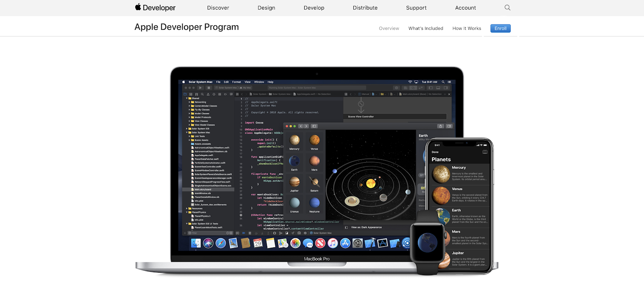Expand the CameraModel Classes folder
The height and width of the screenshot is (302, 644).
pyautogui.click(x=190, y=106)
